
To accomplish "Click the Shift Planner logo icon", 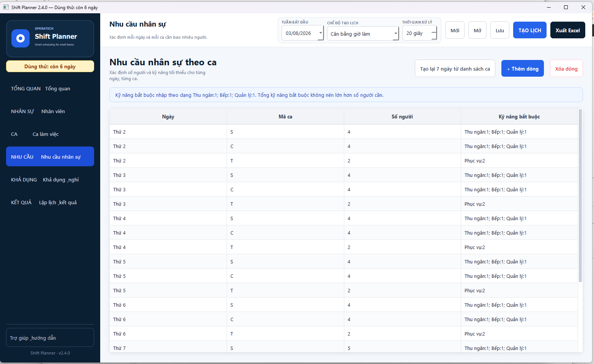I will coord(20,38).
